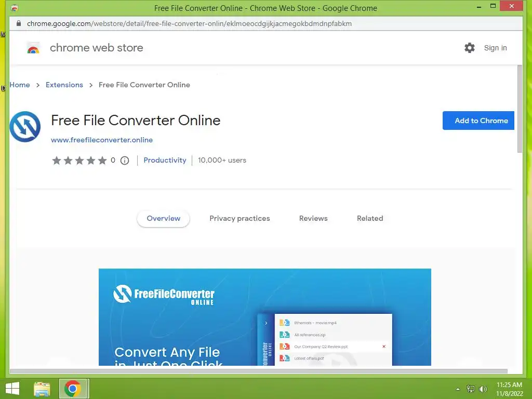Image resolution: width=532 pixels, height=399 pixels.
Task: Open the Reviews tab
Action: click(313, 219)
